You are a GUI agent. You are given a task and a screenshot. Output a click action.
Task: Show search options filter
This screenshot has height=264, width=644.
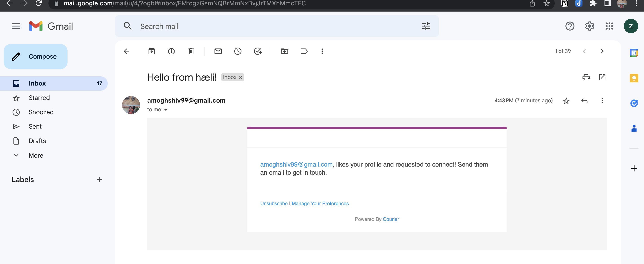tap(425, 26)
